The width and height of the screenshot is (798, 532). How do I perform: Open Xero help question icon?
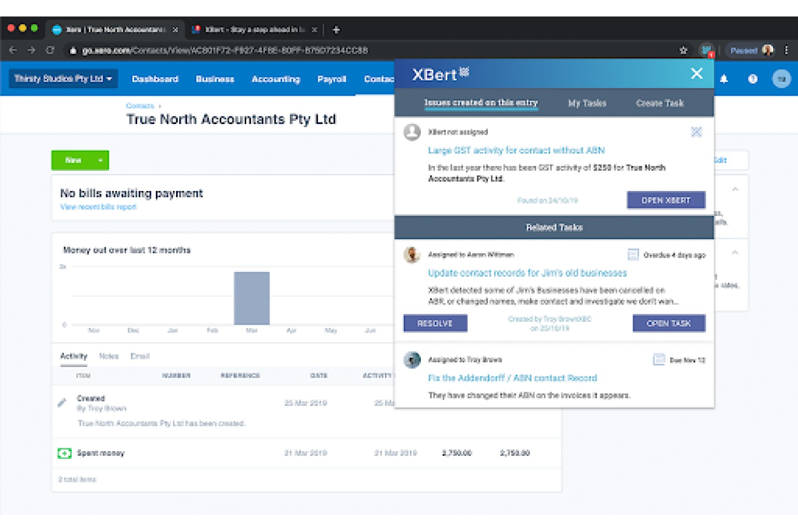point(753,79)
